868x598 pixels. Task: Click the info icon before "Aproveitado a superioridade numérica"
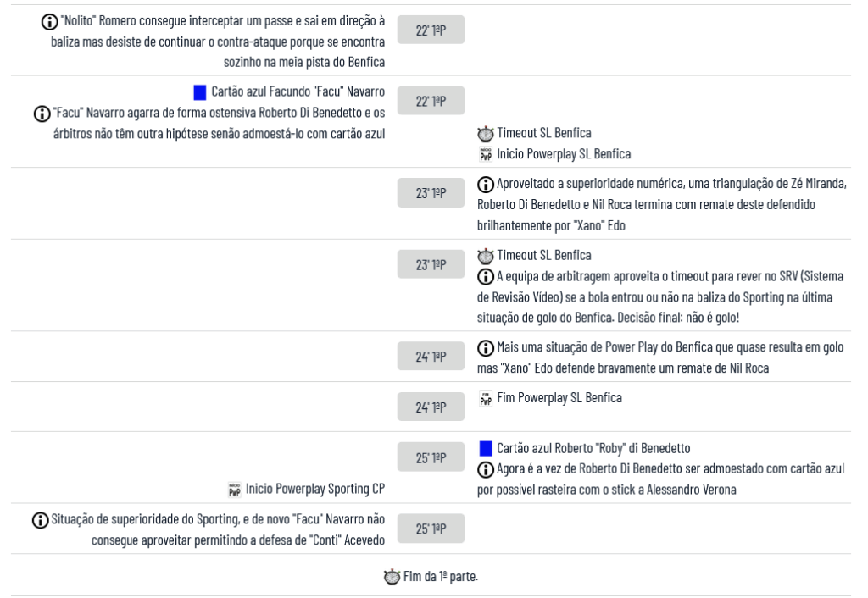(485, 185)
